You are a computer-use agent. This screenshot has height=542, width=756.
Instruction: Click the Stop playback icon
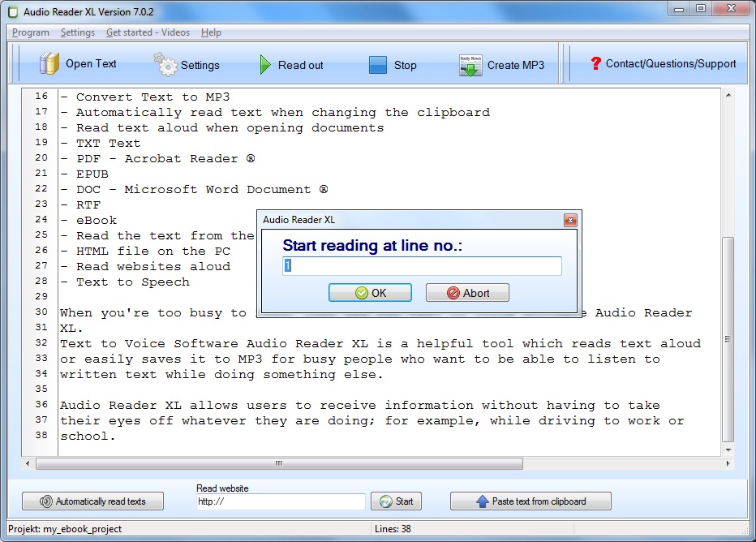pos(378,63)
